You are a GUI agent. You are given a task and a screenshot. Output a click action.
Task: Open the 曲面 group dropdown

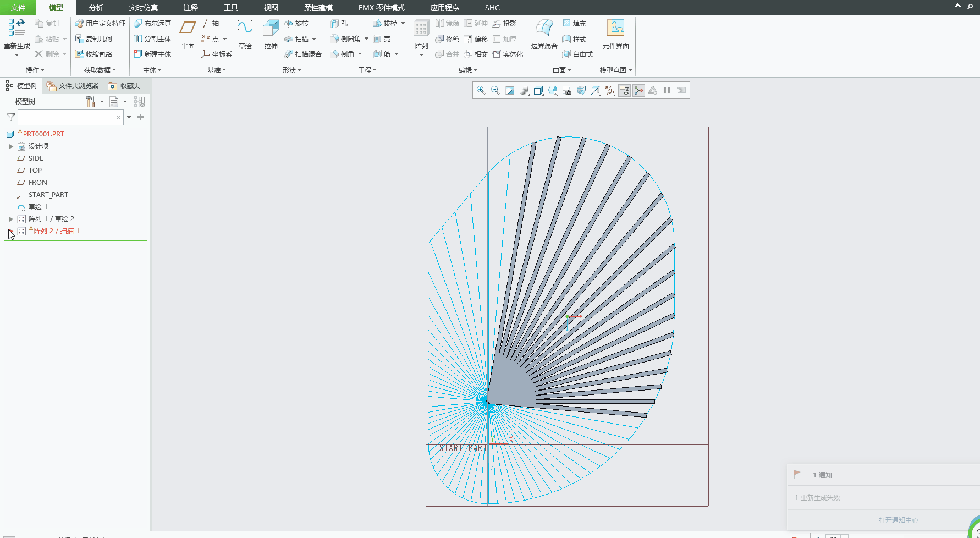[561, 70]
